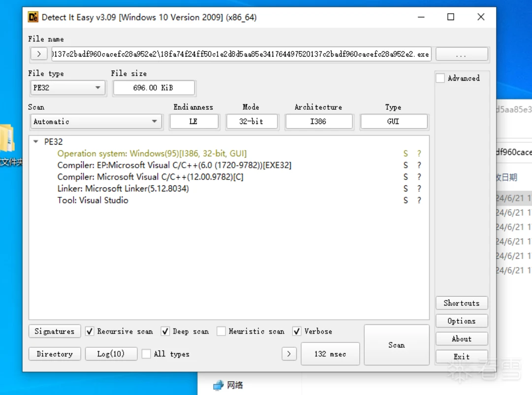
Task: Enable the Advanced checkbox
Action: coord(440,78)
